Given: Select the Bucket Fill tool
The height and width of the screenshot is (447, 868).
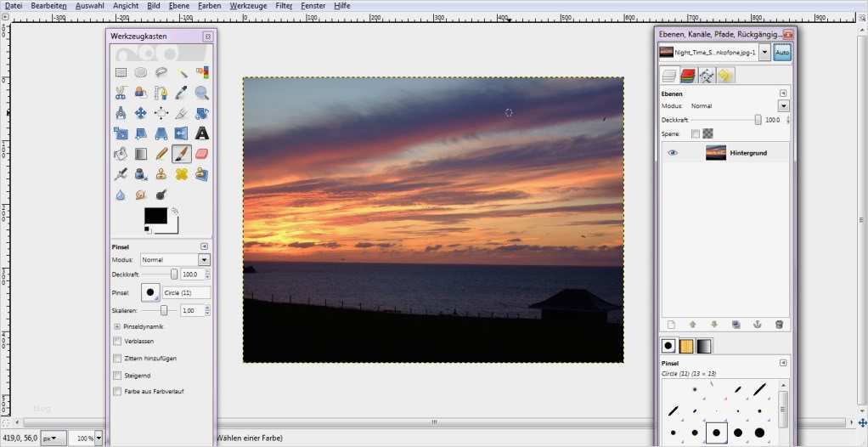Looking at the screenshot, I should coord(121,154).
